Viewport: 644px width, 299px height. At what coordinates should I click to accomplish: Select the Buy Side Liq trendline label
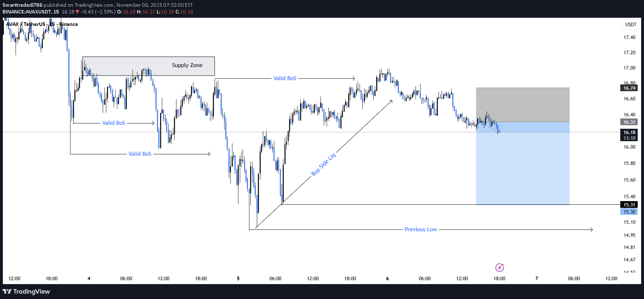coord(323,165)
